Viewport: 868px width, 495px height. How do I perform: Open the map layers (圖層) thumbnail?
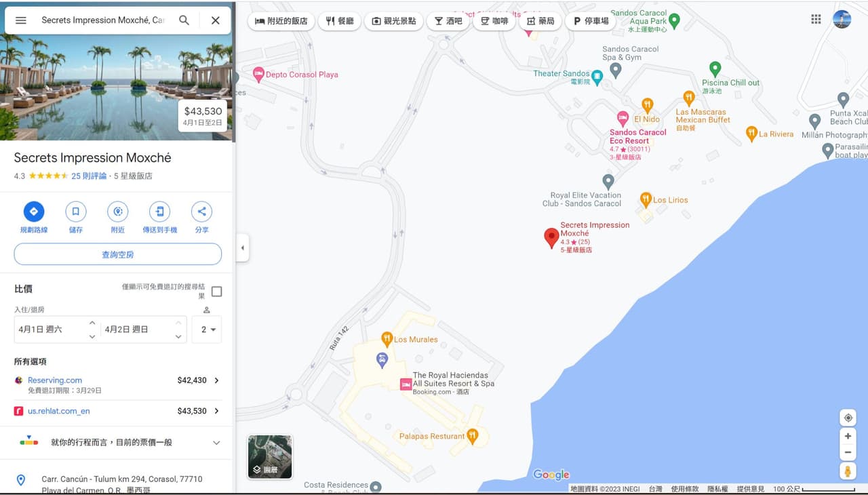click(x=270, y=457)
